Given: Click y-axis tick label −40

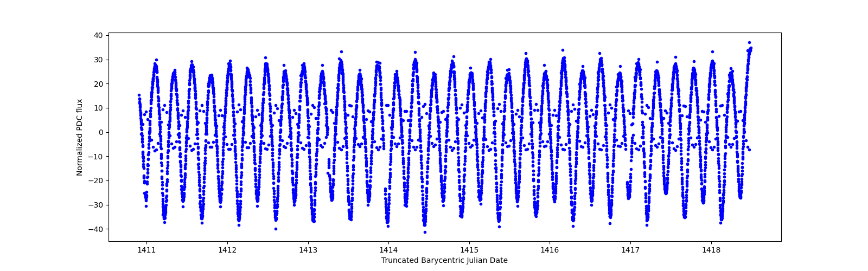Looking at the screenshot, I should pyautogui.click(x=95, y=229).
